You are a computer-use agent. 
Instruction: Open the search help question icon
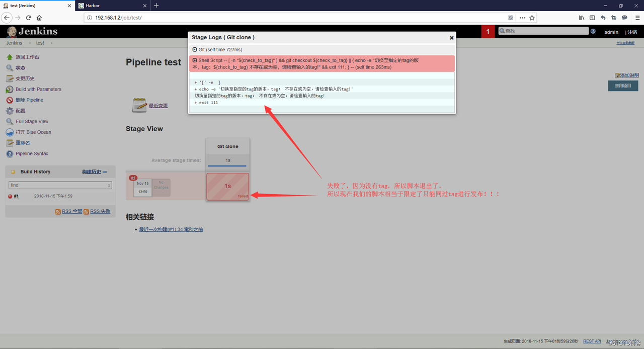tap(593, 31)
